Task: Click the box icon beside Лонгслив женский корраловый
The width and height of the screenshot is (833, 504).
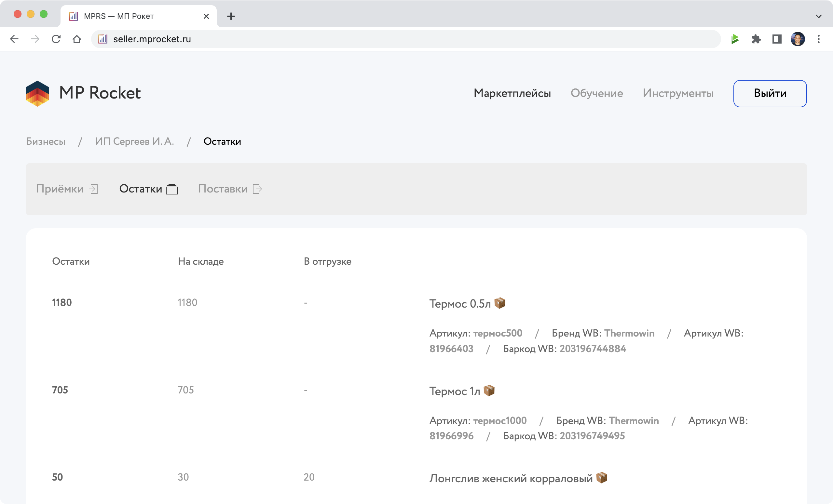Action: [601, 478]
